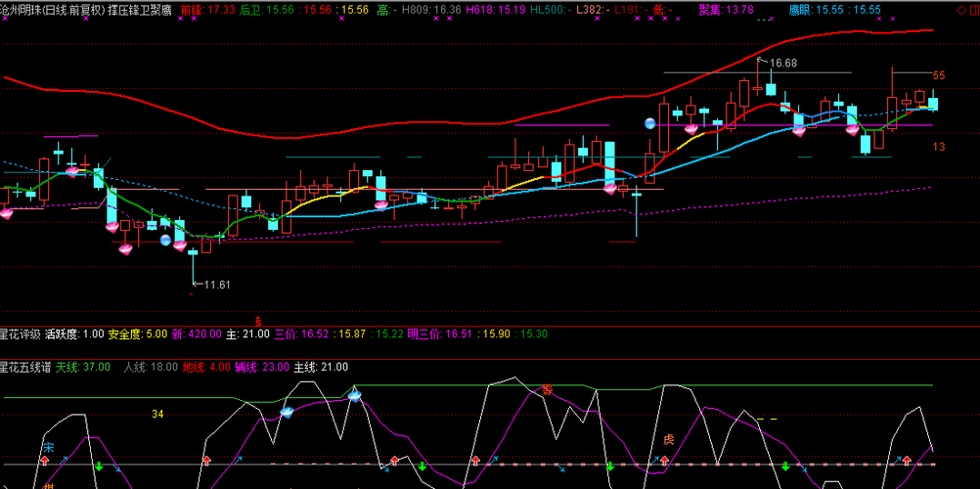Click the red S marker below main chart
The image size is (980, 489).
[257, 320]
